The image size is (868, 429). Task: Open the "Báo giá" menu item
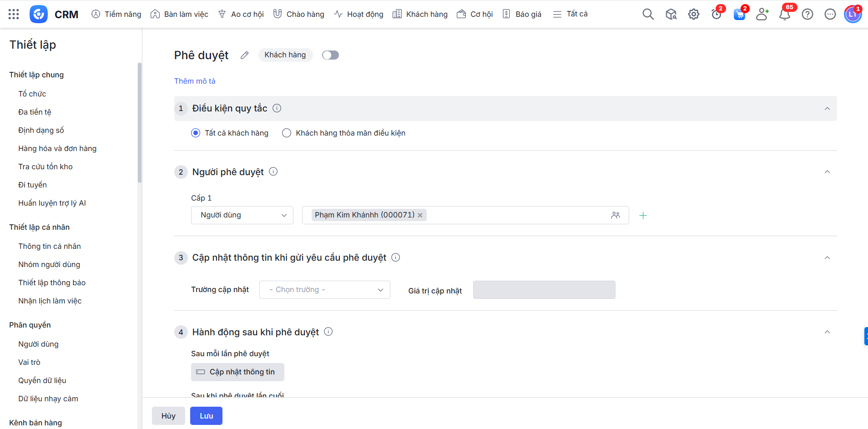pyautogui.click(x=522, y=14)
